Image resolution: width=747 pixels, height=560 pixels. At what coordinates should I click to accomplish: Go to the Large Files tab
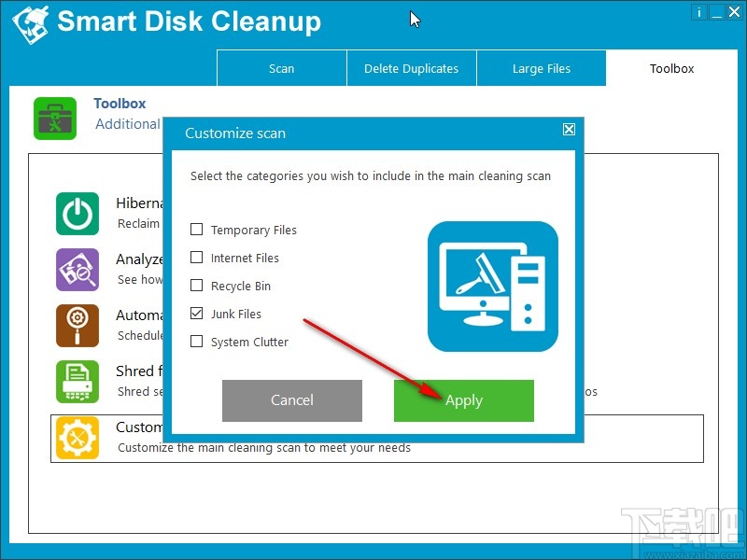542,68
